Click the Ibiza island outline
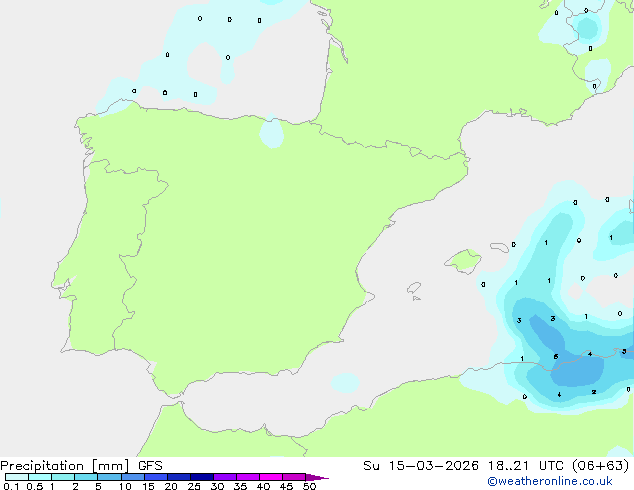Viewport: 634px width, 490px height. click(414, 288)
